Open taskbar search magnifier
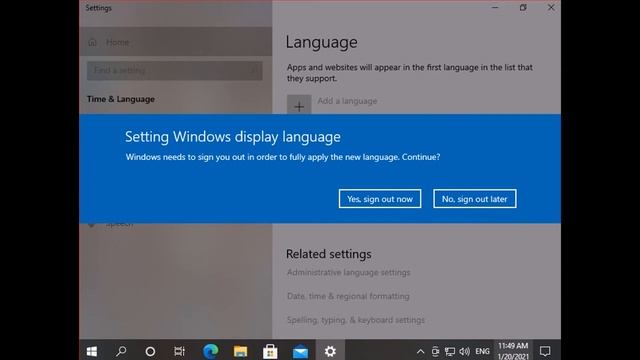 tap(121, 351)
